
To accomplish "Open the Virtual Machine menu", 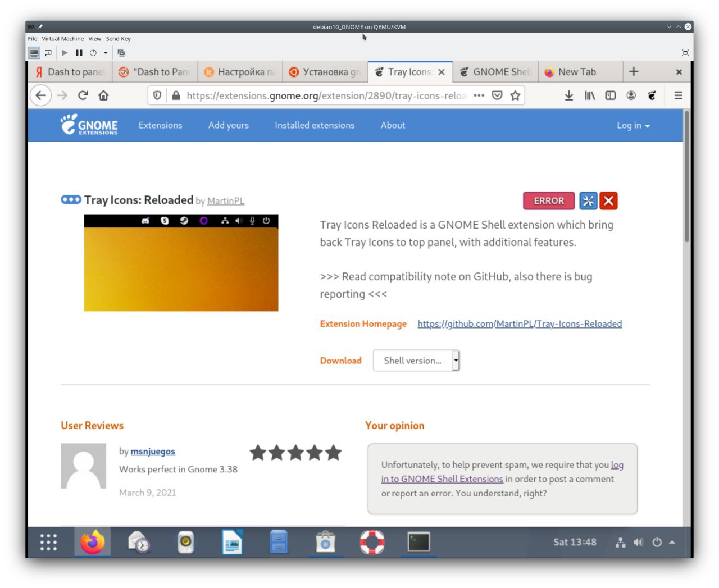I will pyautogui.click(x=62, y=39).
